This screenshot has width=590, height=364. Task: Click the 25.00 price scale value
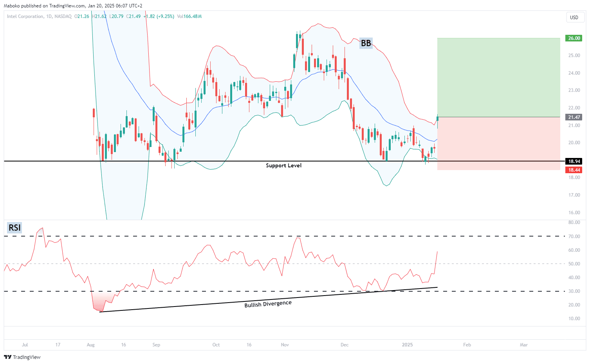[574, 56]
